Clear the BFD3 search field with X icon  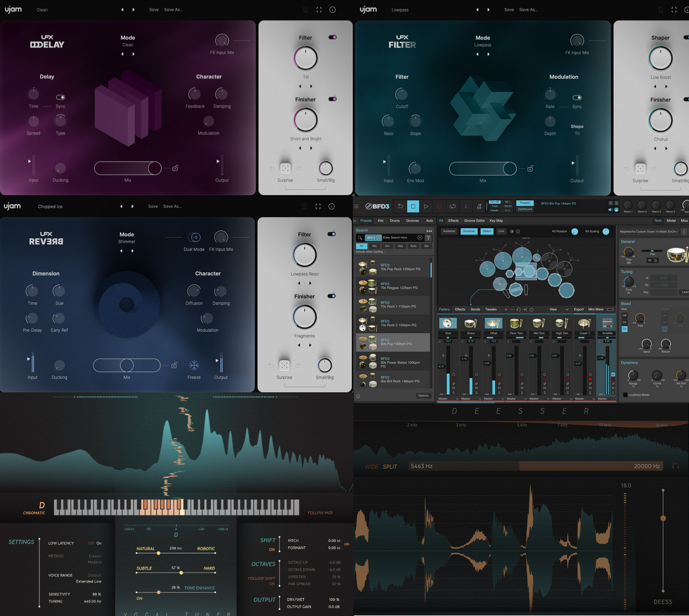420,238
